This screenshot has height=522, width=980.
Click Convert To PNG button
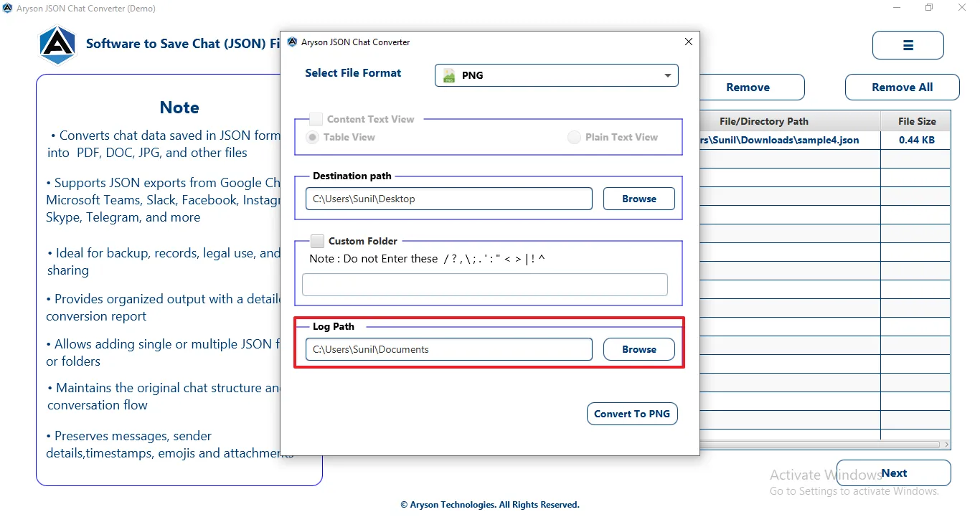[x=632, y=414]
